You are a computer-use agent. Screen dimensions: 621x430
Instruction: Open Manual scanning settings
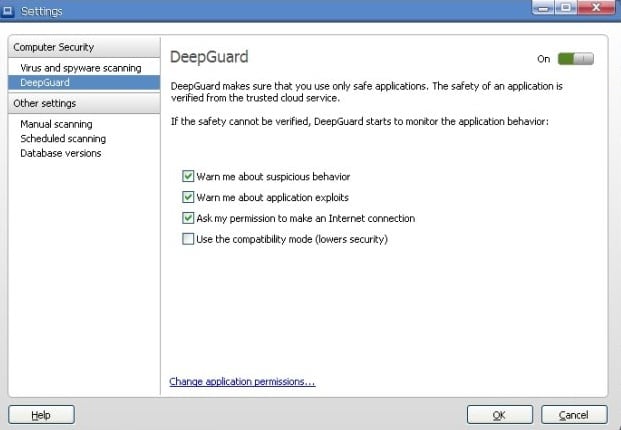coord(56,124)
